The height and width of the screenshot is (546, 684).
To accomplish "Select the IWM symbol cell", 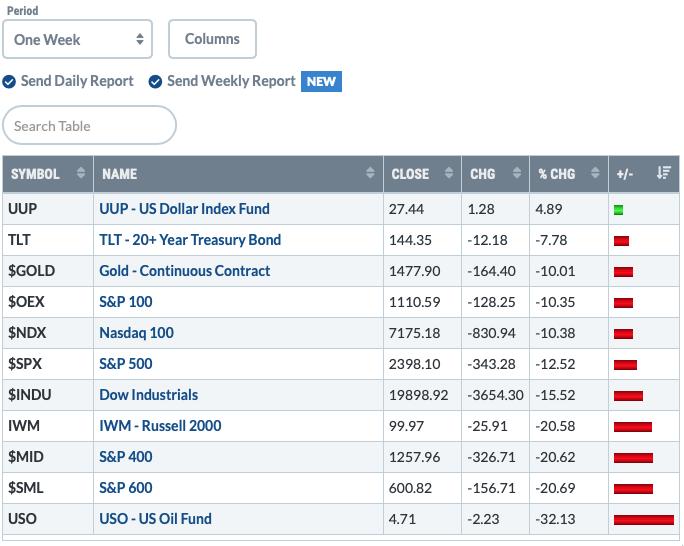I will coord(48,426).
